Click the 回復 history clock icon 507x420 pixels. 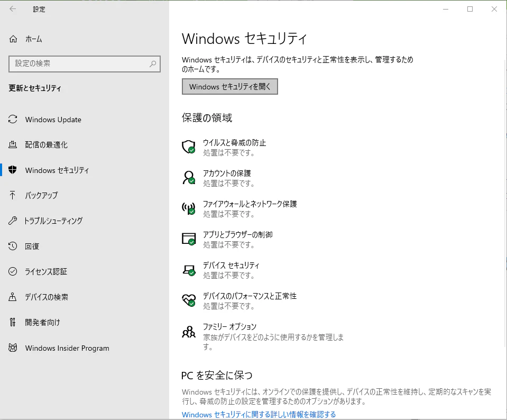pyautogui.click(x=13, y=246)
